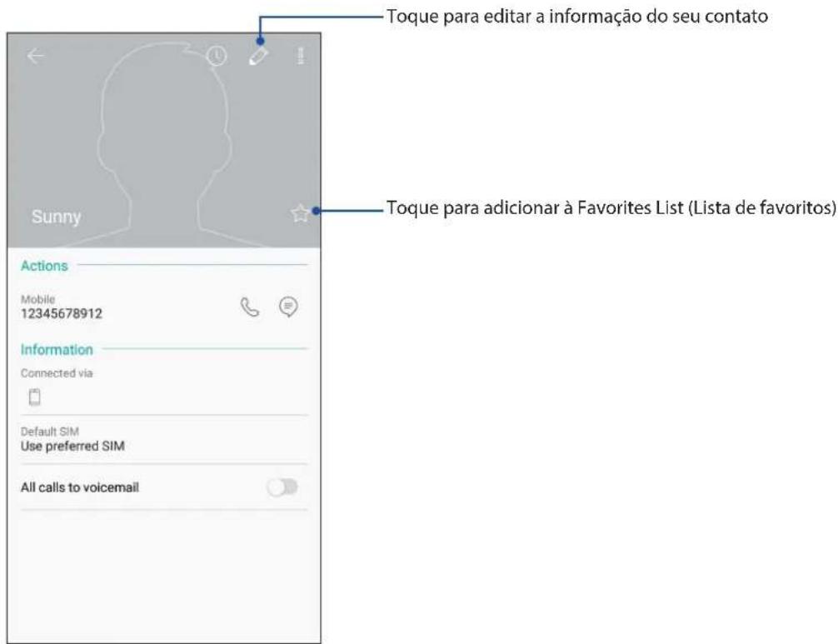Tap the Connected via label
Image resolution: width=838 pixels, height=644 pixels.
(57, 373)
